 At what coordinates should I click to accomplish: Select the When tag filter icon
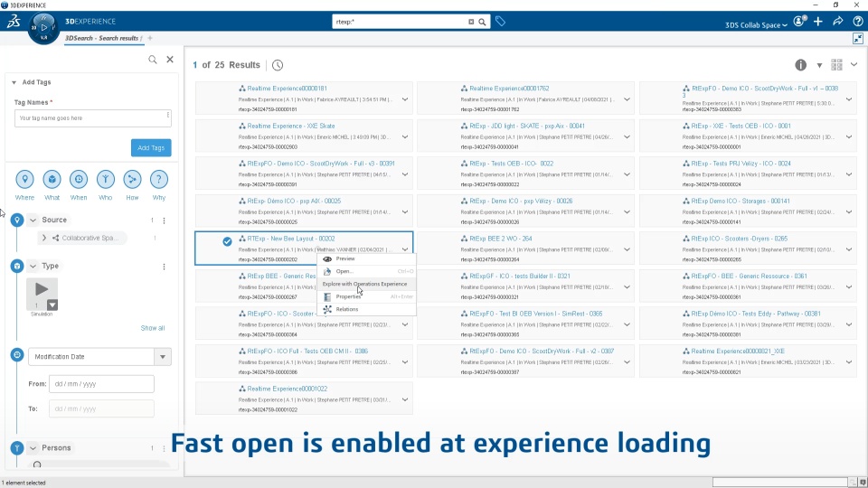coord(79,179)
